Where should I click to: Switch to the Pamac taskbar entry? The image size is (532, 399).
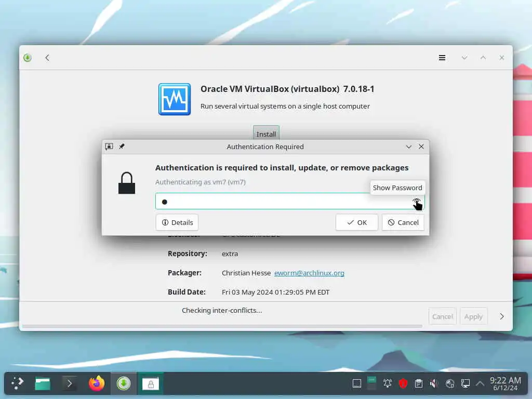(x=124, y=383)
